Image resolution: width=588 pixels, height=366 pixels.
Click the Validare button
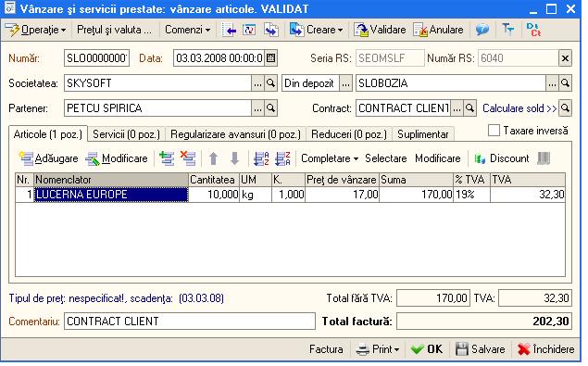coord(381,30)
